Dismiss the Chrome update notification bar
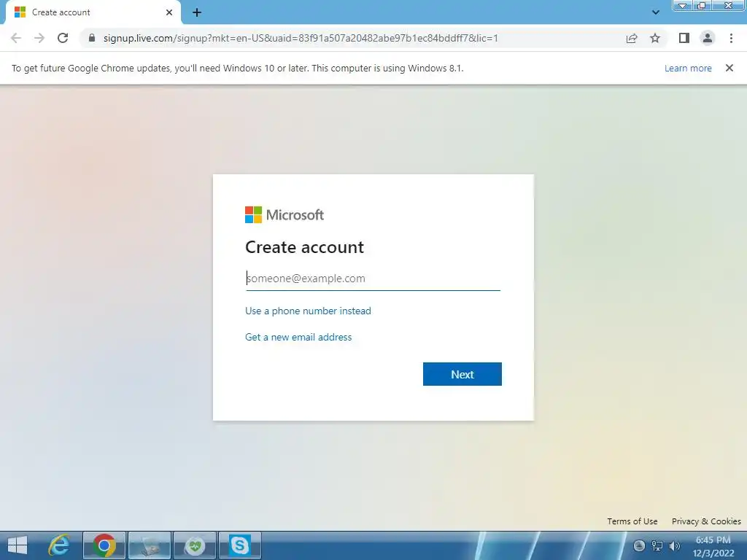747x560 pixels. coord(729,68)
